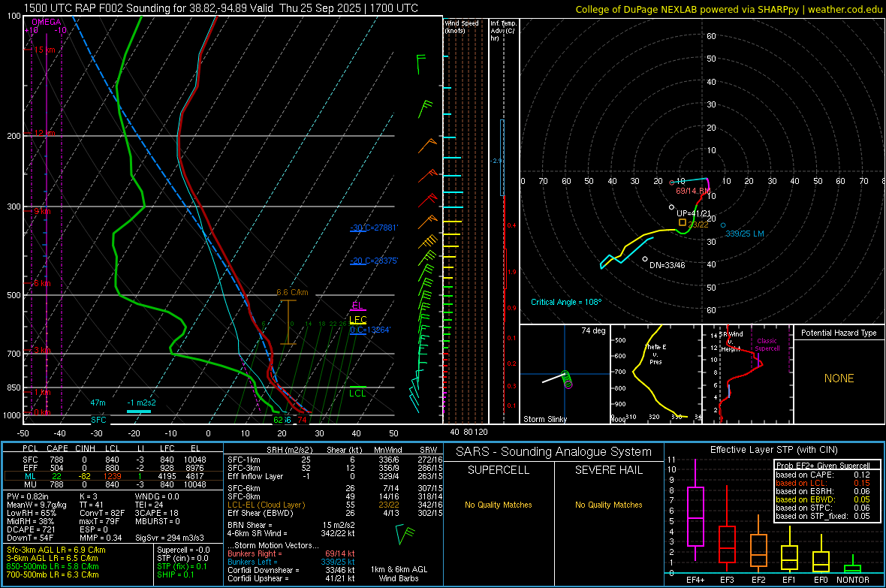Click the Sfc-3km AGL LR = 6.9 C/km line
The width and height of the screenshot is (886, 588).
[56, 550]
